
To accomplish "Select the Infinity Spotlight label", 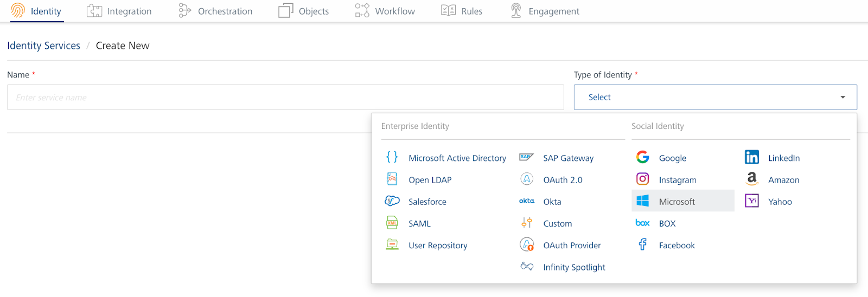I will click(x=574, y=267).
